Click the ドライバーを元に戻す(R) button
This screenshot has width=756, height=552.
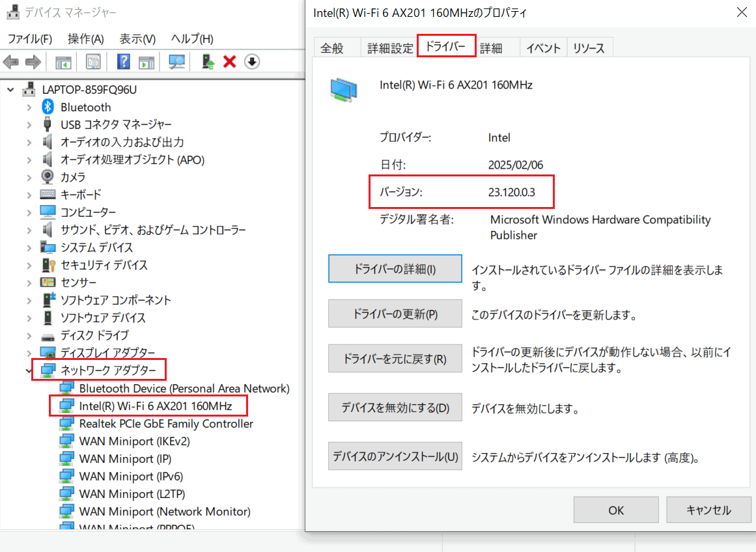coord(395,359)
